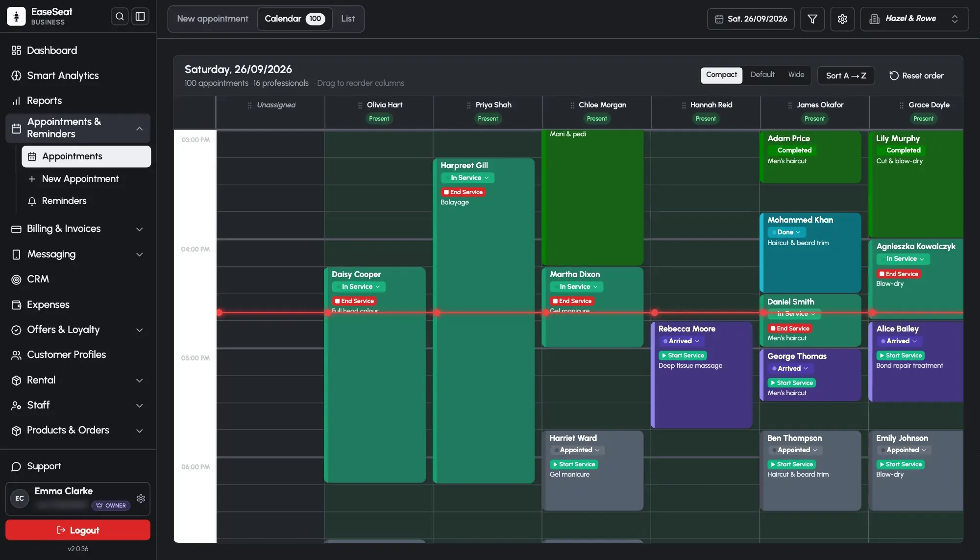
Task: Open the filter funnel icon
Action: pyautogui.click(x=812, y=19)
